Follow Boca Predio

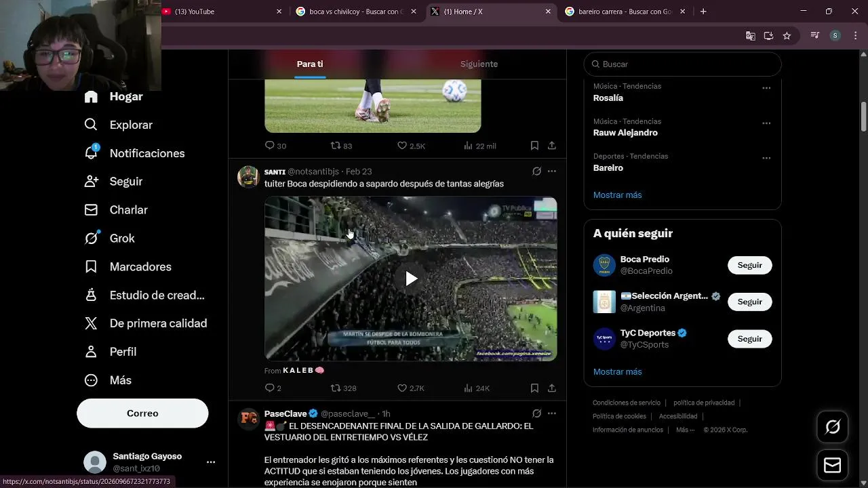[x=750, y=265]
